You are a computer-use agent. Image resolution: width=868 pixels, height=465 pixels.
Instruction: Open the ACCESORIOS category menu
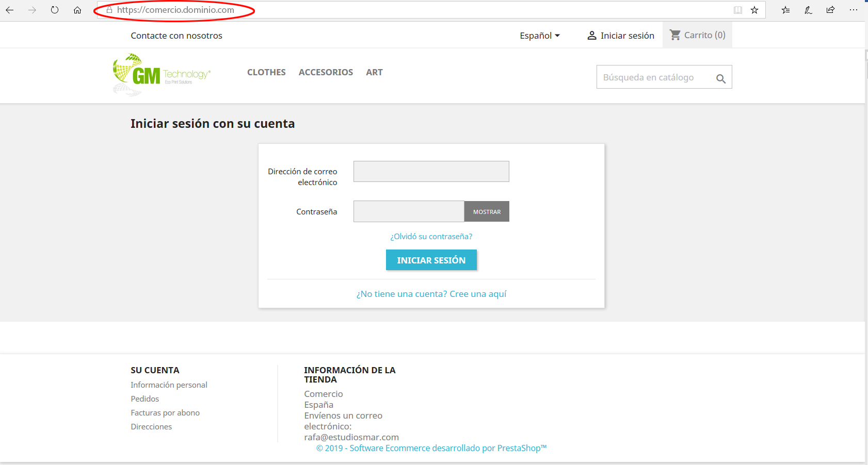point(326,72)
